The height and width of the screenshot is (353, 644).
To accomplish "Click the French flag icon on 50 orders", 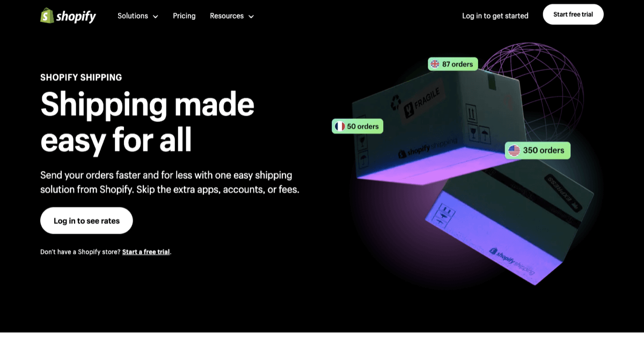I will (340, 126).
